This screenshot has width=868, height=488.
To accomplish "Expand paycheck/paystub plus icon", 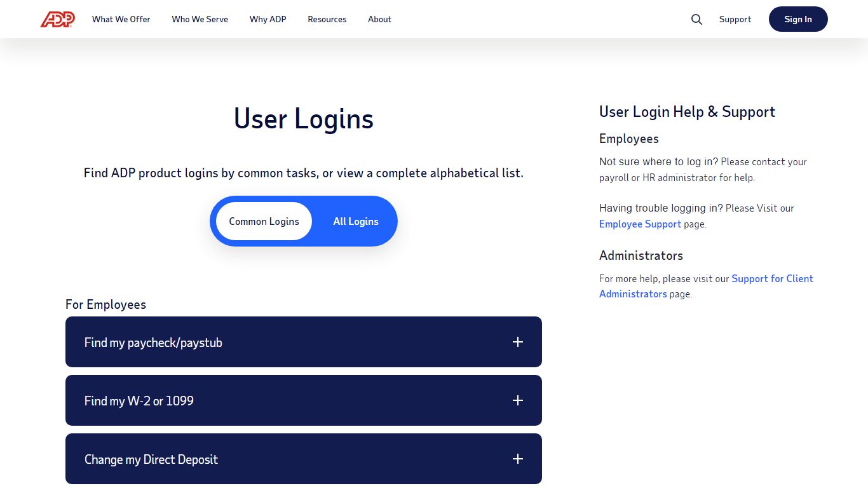I will (x=518, y=342).
